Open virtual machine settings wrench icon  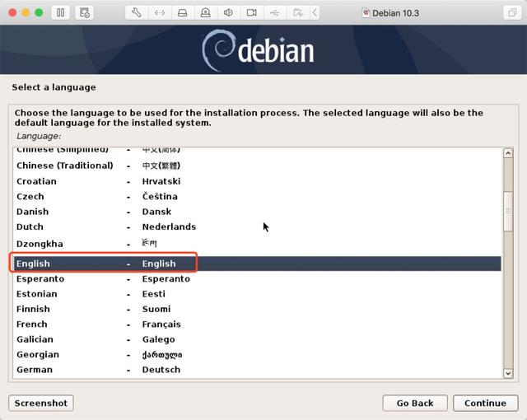pyautogui.click(x=137, y=13)
